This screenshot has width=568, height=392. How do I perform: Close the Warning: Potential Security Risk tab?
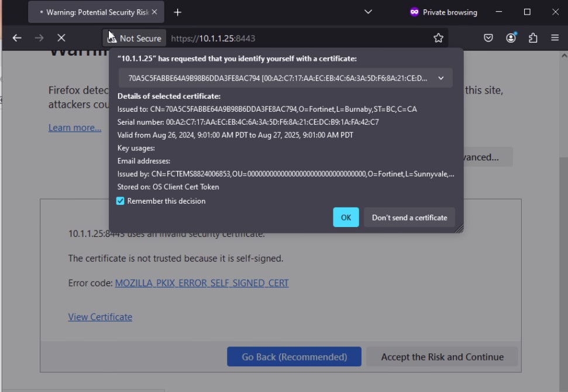click(154, 12)
